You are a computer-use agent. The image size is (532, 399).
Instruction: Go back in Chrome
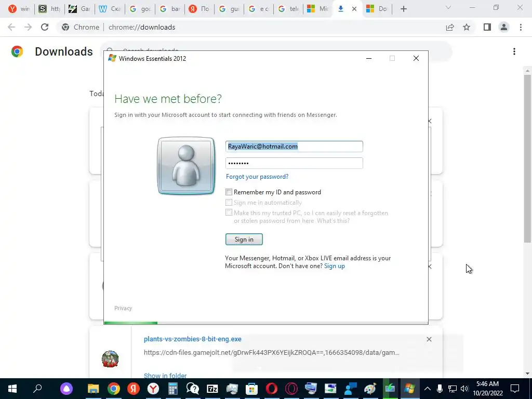pos(11,27)
